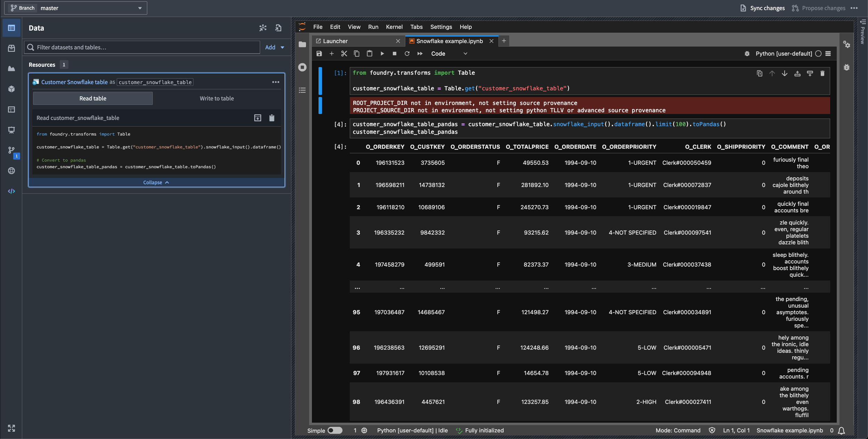This screenshot has height=439, width=868.
Task: Select the source control branch icon in left sidebar
Action: click(11, 150)
